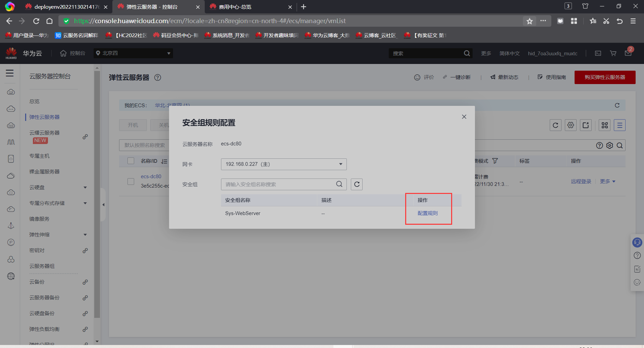Click the floating help question icon

(x=637, y=256)
